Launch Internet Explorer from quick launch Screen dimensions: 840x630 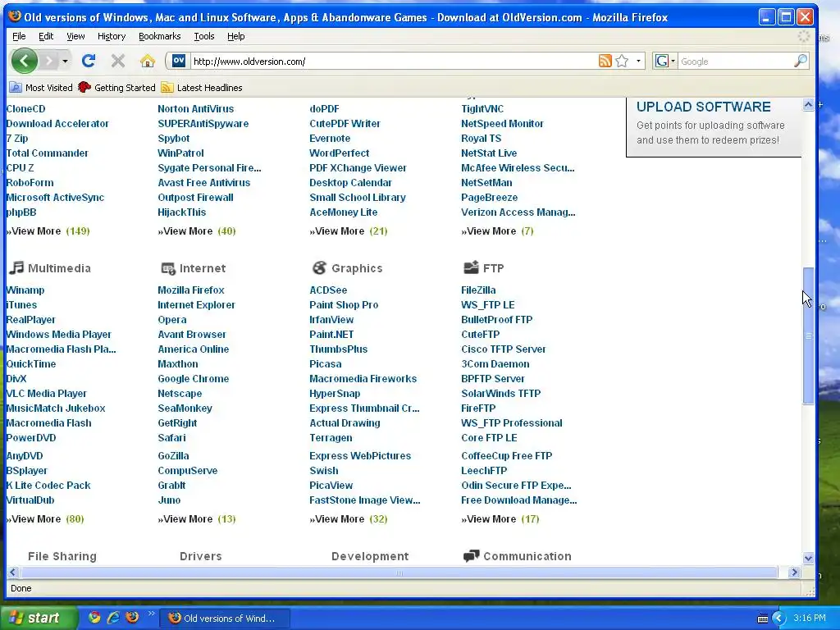tap(113, 618)
